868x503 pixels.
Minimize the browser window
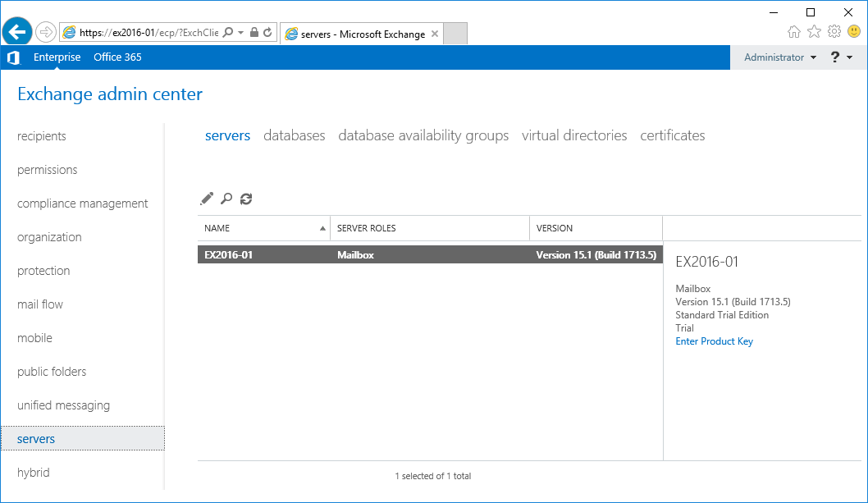774,12
